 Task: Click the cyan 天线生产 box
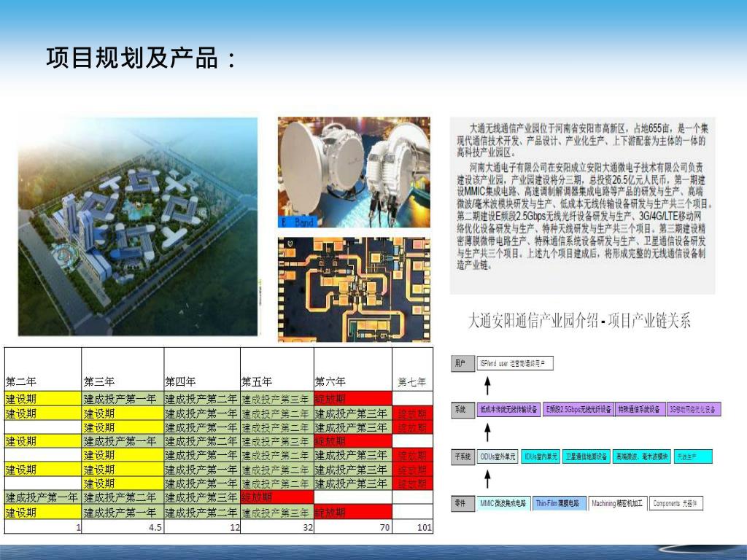693,456
